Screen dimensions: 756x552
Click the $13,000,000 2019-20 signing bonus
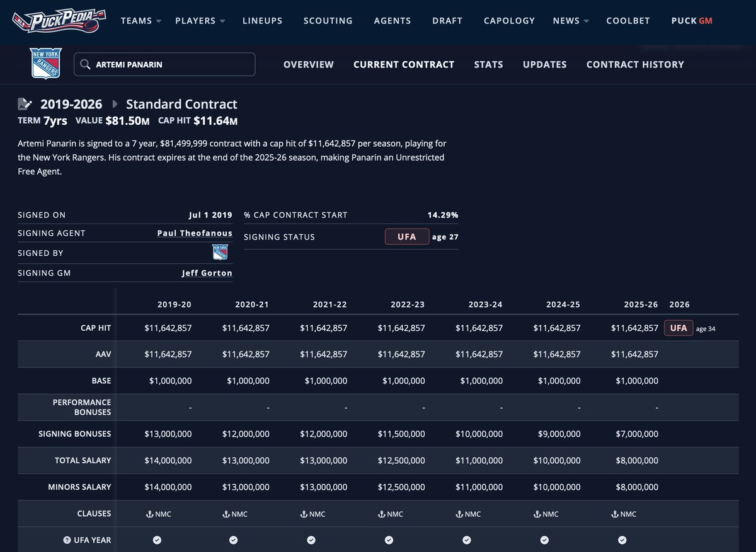click(168, 434)
